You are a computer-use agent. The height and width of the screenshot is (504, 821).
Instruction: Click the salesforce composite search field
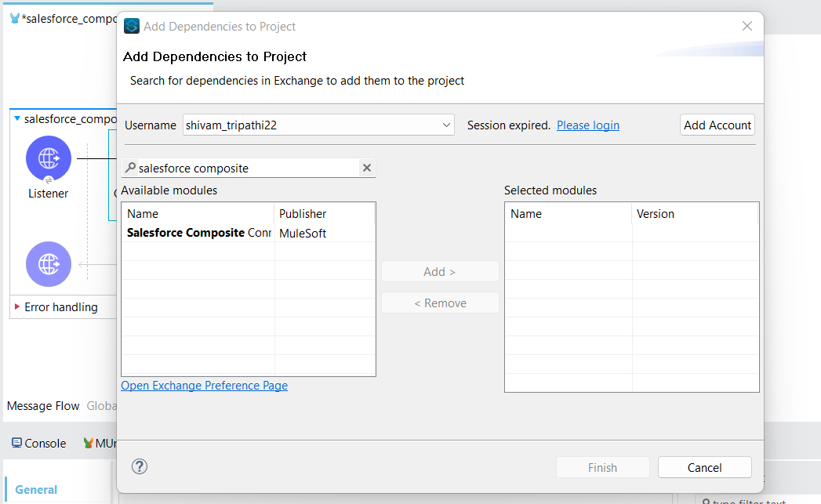(x=249, y=168)
